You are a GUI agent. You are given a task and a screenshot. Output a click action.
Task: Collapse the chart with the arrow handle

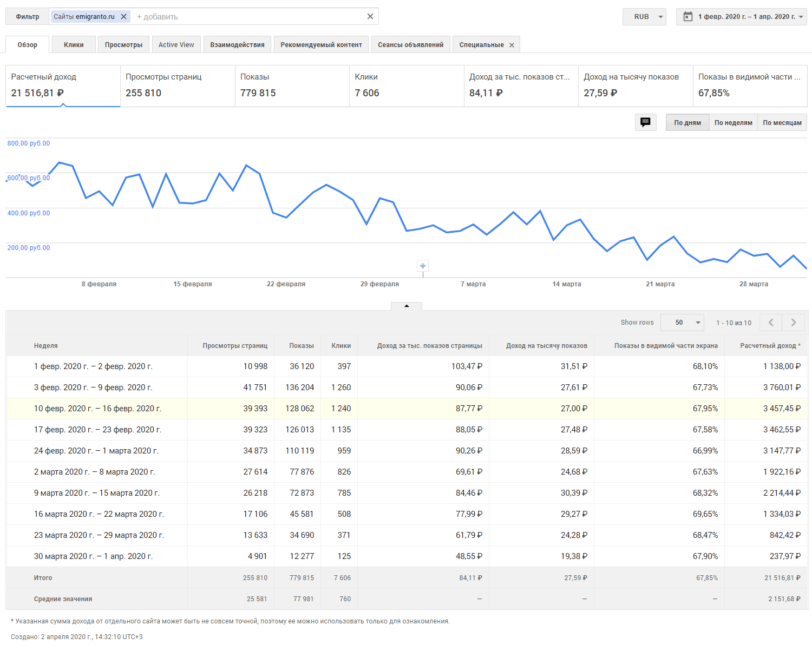(407, 306)
